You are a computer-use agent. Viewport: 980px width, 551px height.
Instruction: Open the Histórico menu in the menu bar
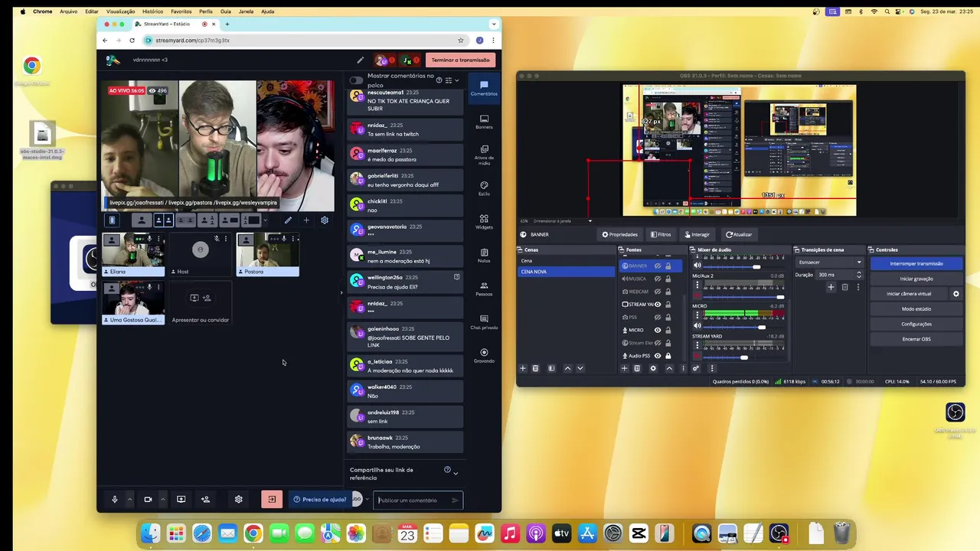coord(152,11)
